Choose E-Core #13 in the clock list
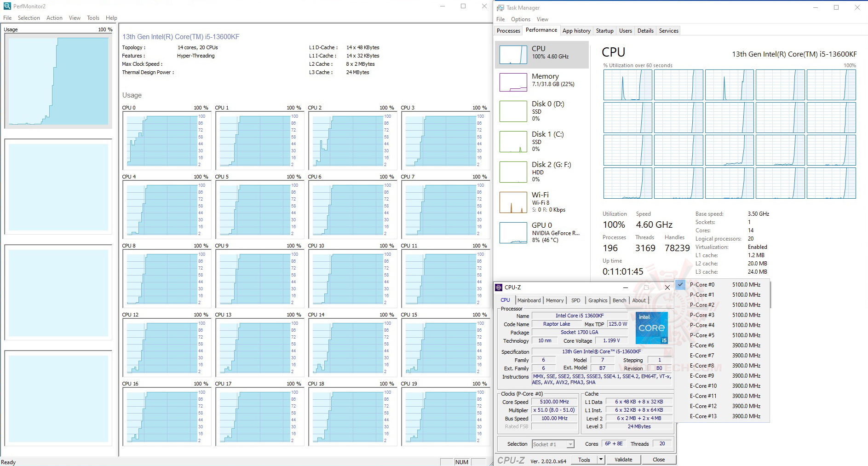Screen dimensions: 868x466 pyautogui.click(x=722, y=416)
